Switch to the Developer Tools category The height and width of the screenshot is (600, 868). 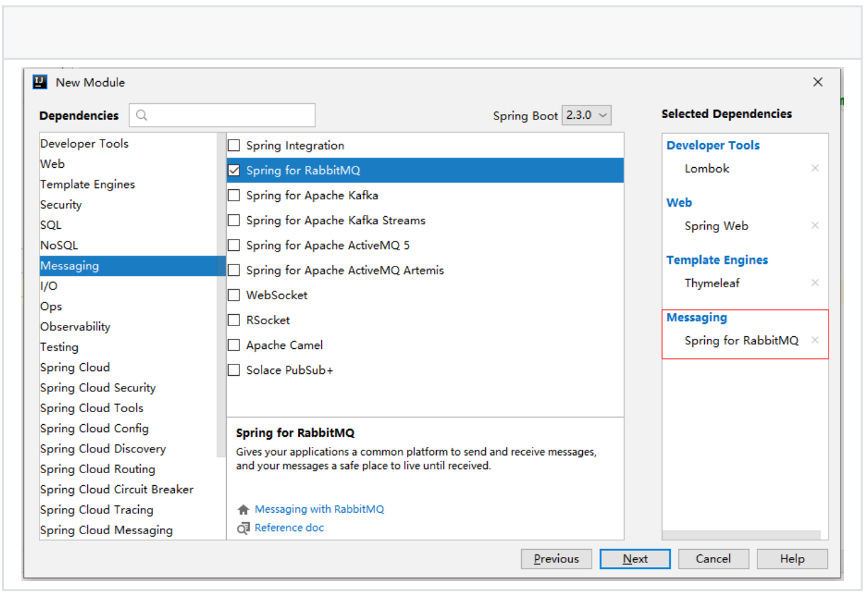85,144
